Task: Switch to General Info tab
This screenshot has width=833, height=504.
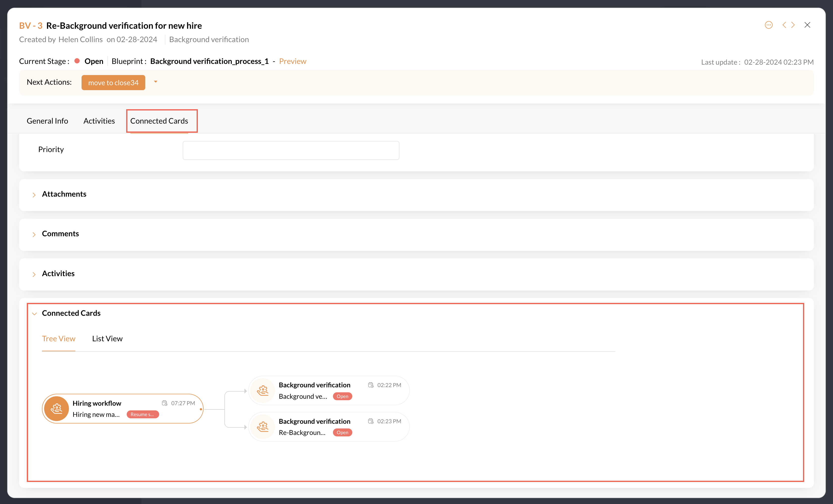Action: pyautogui.click(x=47, y=121)
